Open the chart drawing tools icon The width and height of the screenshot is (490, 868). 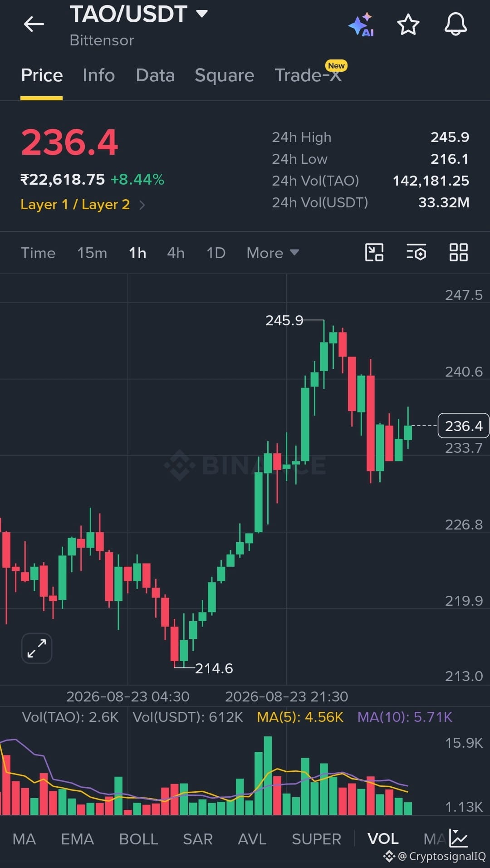pos(374,252)
